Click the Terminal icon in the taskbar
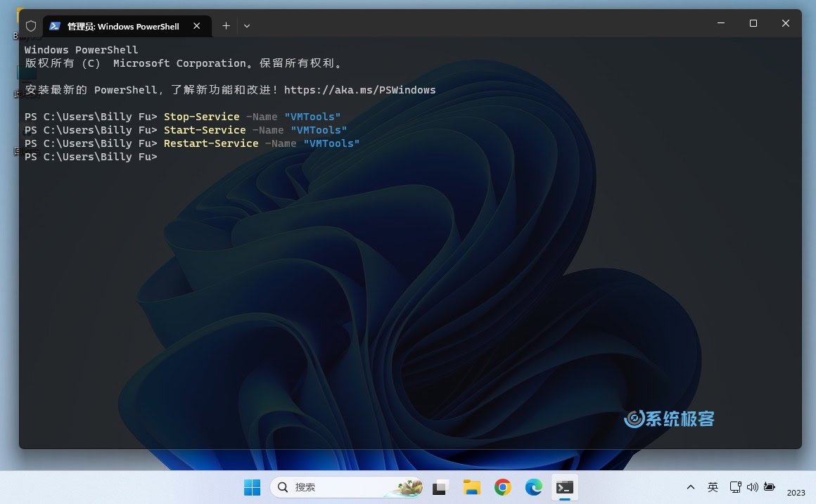This screenshot has width=816, height=504. [565, 487]
